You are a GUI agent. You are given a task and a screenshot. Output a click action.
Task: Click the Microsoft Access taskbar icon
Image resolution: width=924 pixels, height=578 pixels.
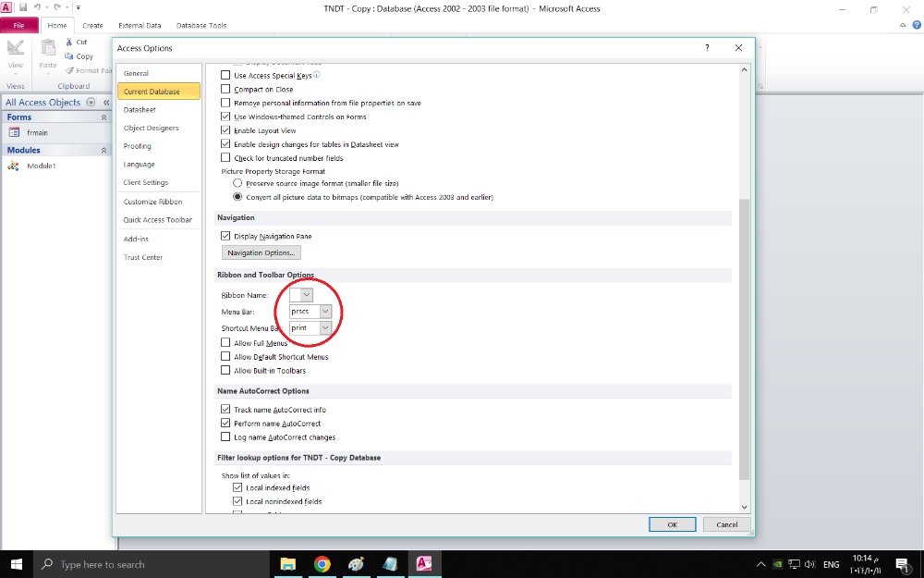(424, 564)
